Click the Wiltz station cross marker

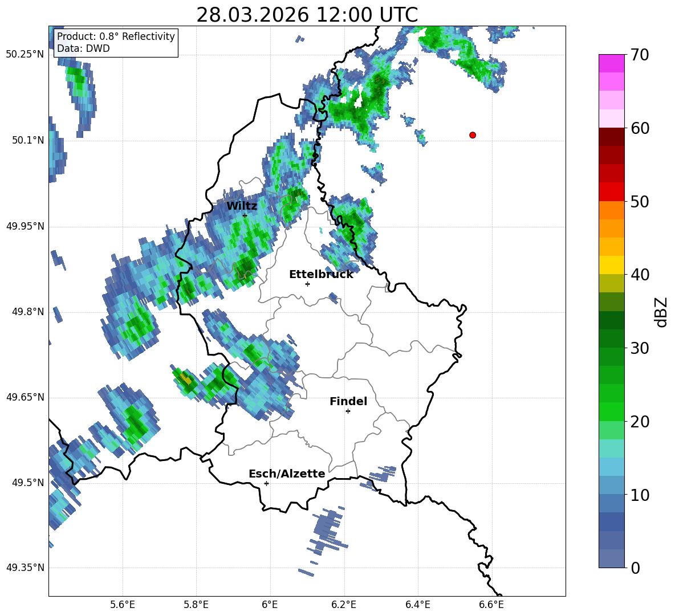pyautogui.click(x=245, y=215)
